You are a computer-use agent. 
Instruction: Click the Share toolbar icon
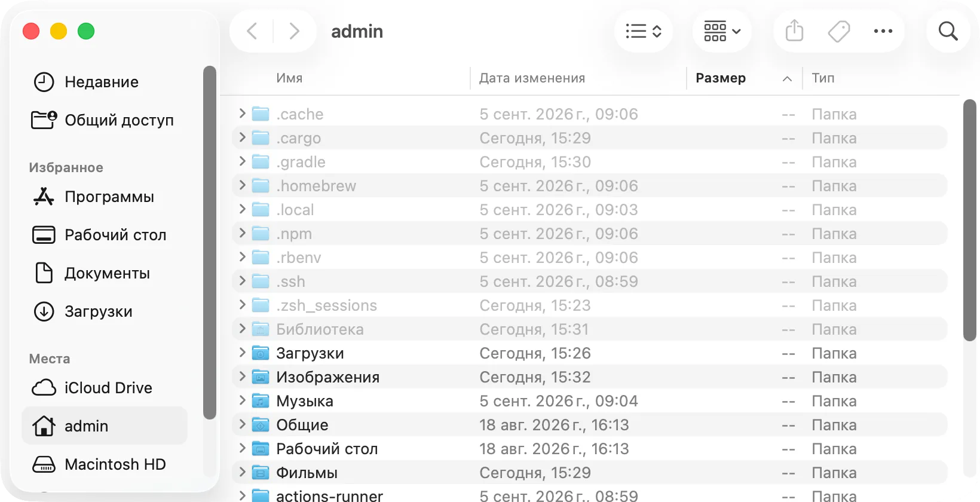794,30
